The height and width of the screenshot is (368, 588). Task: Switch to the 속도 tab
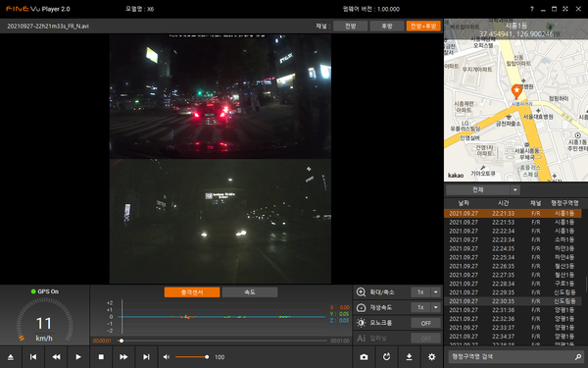tap(250, 292)
